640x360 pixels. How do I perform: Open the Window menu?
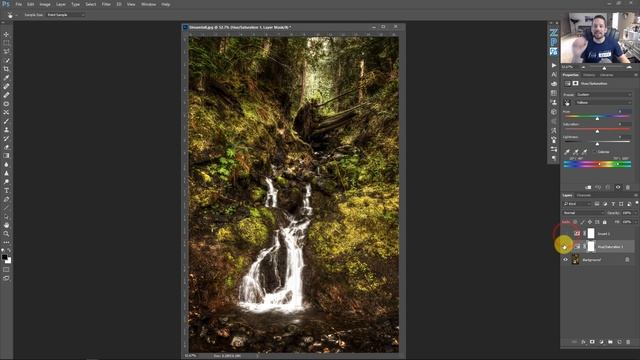[149, 4]
